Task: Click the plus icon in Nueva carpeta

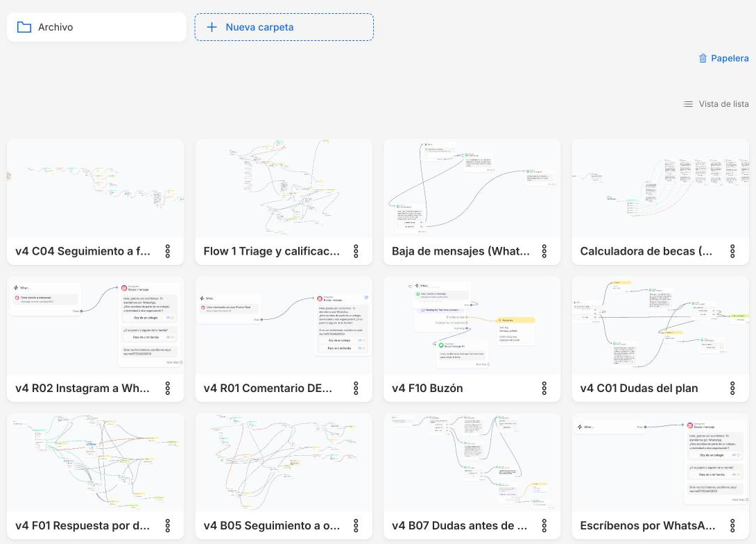Action: (x=212, y=27)
